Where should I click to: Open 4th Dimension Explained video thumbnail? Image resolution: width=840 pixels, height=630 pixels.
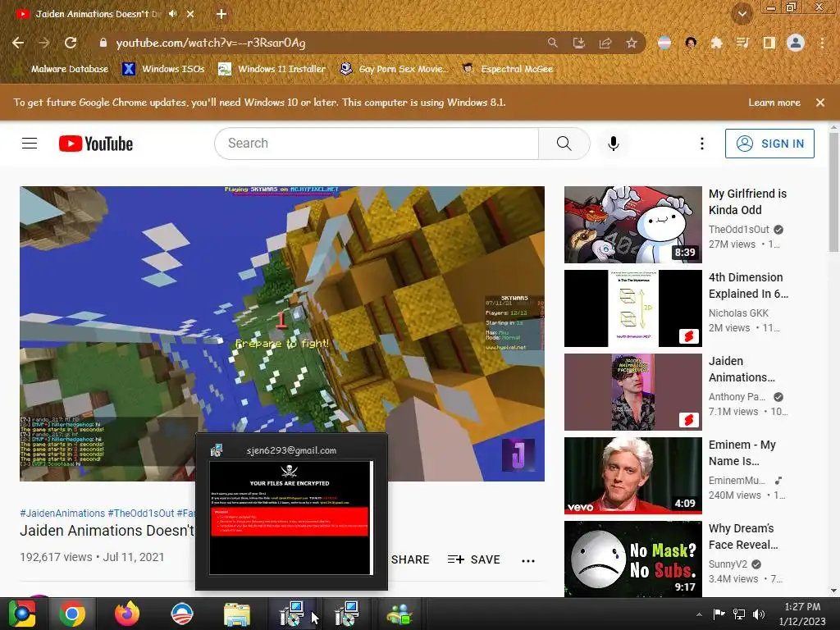(x=632, y=308)
